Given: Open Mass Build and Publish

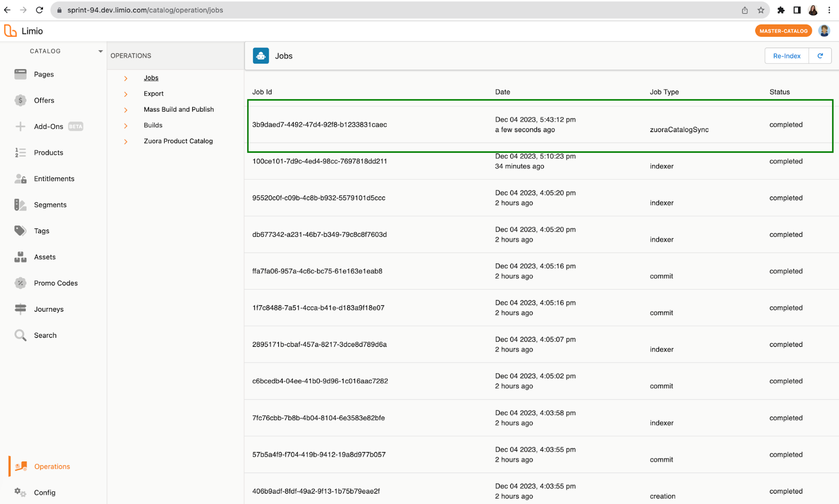Looking at the screenshot, I should point(179,109).
